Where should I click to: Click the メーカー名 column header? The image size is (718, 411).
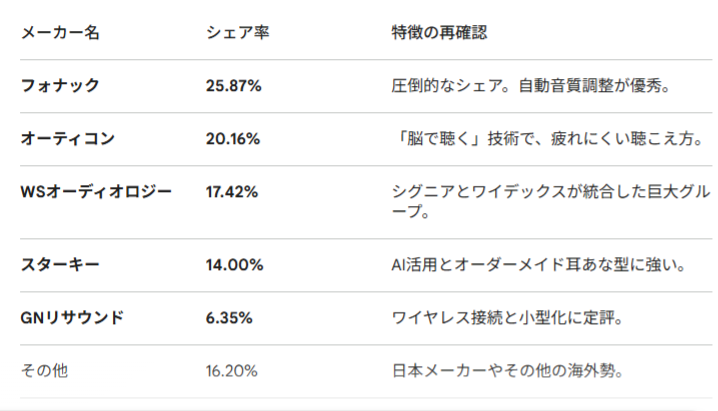[60, 33]
